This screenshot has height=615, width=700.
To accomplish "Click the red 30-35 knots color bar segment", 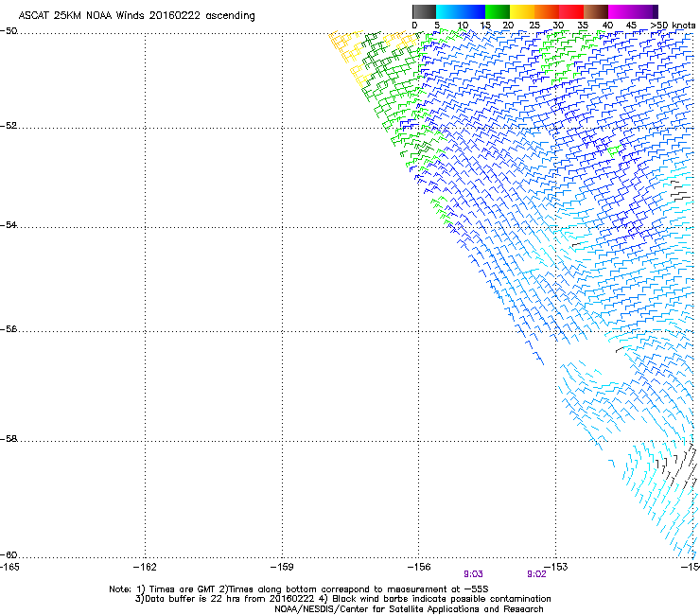I will (x=571, y=11).
